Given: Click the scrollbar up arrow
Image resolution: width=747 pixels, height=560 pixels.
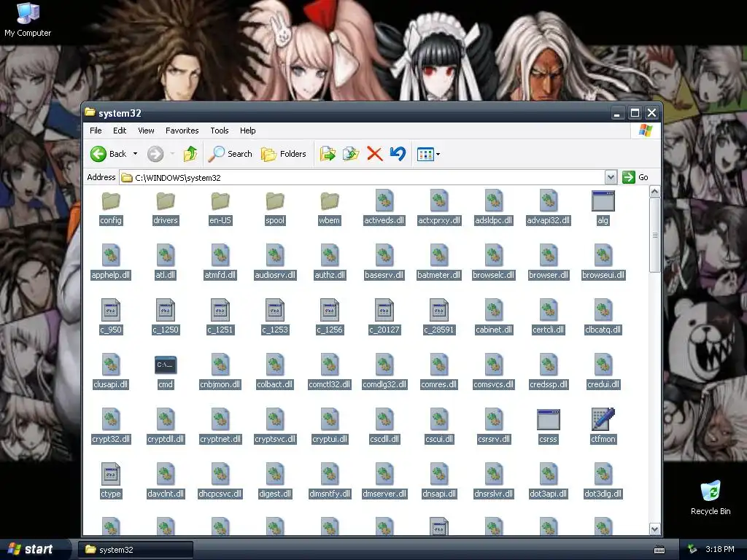Looking at the screenshot, I should coord(655,192).
